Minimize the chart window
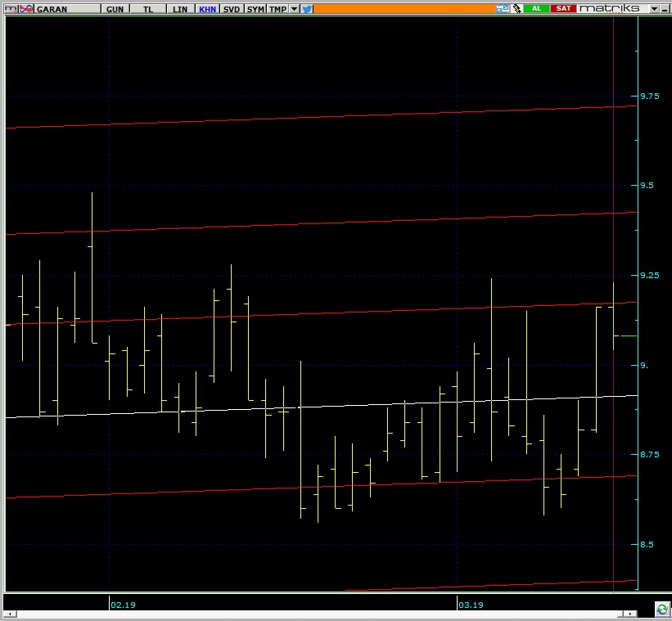This screenshot has width=672, height=621. click(665, 8)
